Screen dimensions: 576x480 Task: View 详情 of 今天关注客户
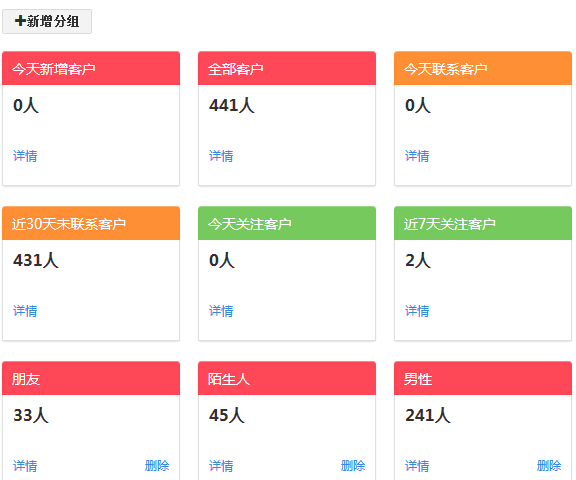pos(221,311)
